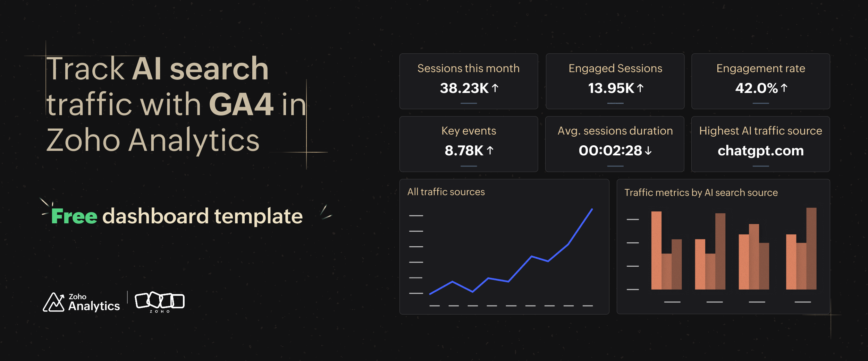Click the 13.95K engaged sessions value
868x361 pixels.
coord(611,88)
